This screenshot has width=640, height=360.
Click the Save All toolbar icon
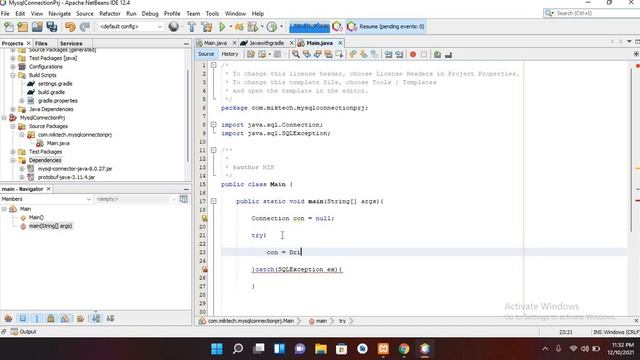point(52,27)
